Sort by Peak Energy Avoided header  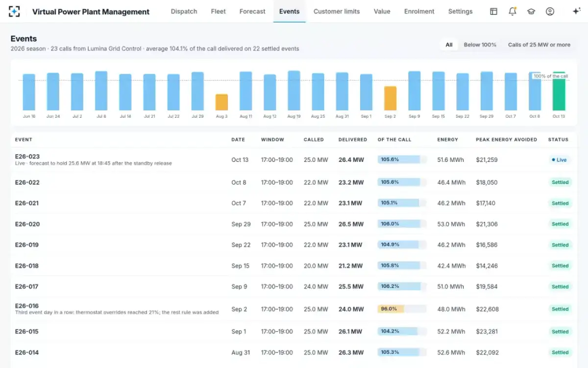pyautogui.click(x=506, y=139)
